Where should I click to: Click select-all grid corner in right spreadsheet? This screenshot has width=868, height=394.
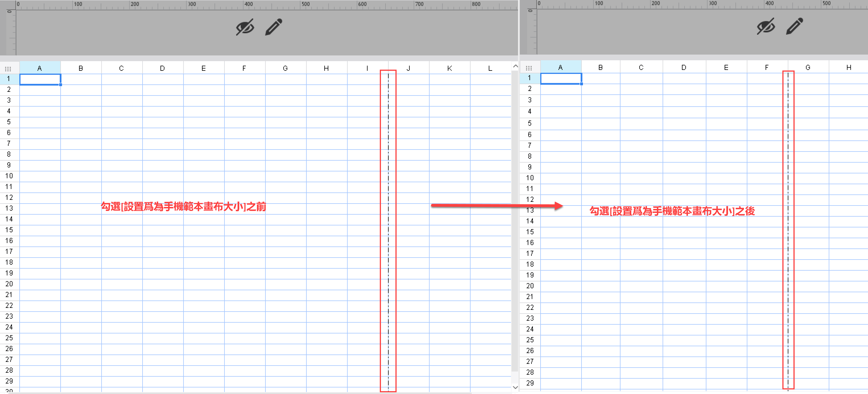click(x=529, y=68)
